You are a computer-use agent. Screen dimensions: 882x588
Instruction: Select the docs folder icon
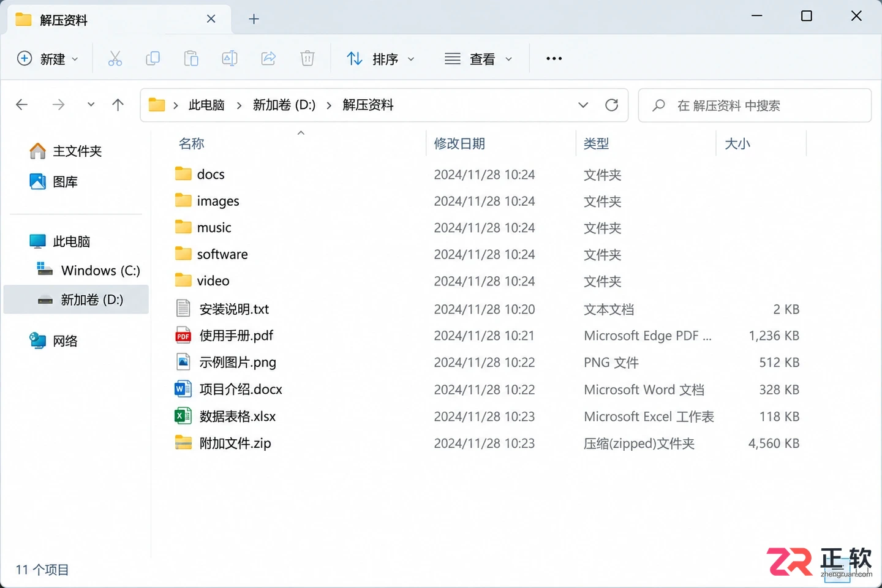[183, 174]
